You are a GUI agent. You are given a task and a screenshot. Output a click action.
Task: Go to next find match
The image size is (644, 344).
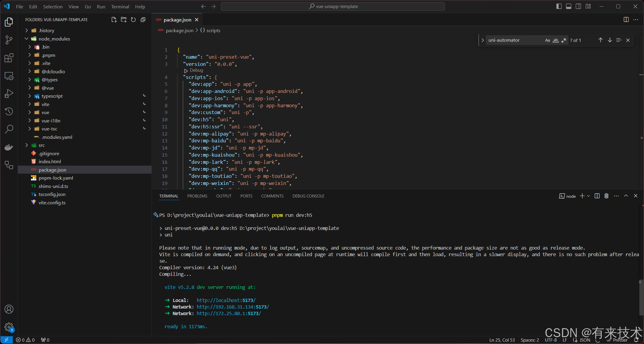pos(610,40)
